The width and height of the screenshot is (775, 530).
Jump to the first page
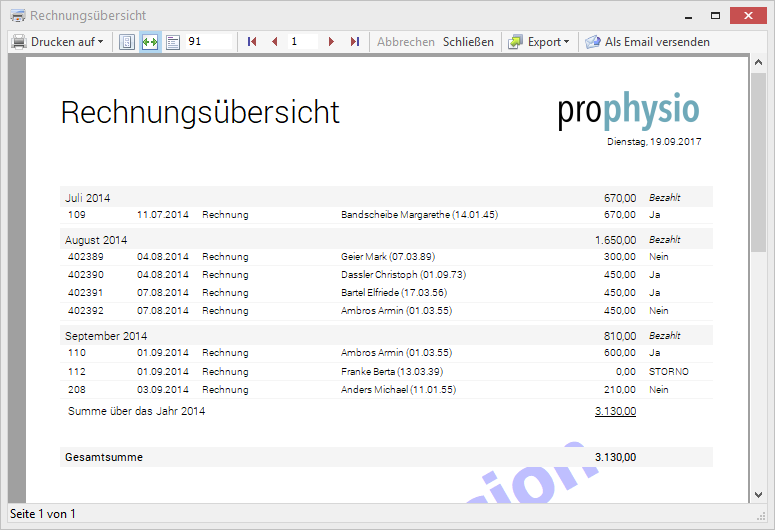[252, 42]
